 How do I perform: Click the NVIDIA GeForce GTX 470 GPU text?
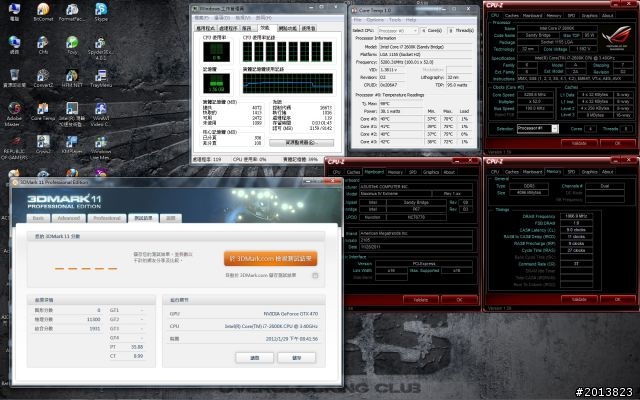click(291, 314)
